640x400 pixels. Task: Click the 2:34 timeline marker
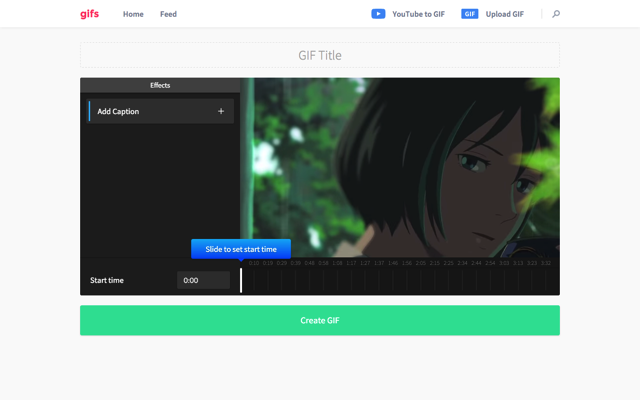[462, 263]
